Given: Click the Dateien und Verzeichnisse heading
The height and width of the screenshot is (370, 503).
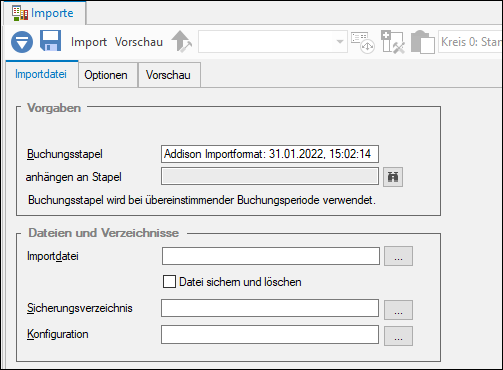Looking at the screenshot, I should click(x=104, y=233).
